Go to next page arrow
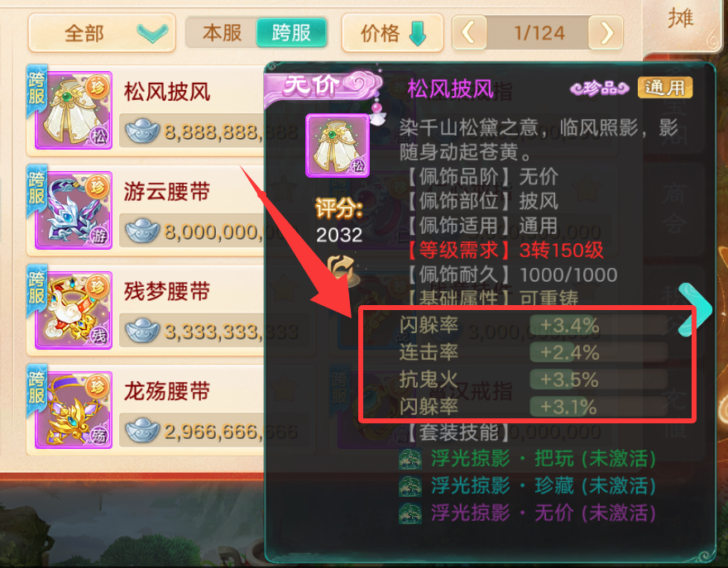 point(606,33)
